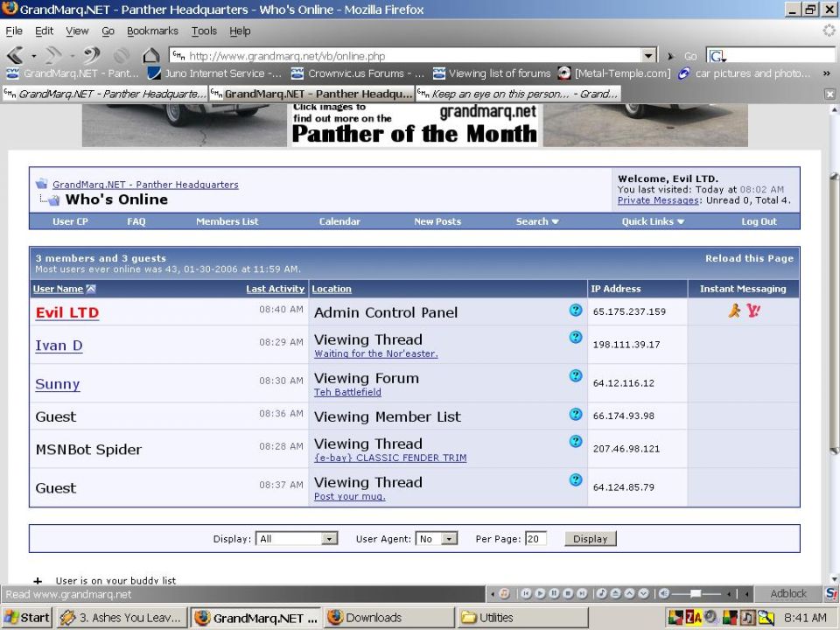Click the help icon in the Admin Control Panel row
The image size is (840, 630).
(x=576, y=310)
